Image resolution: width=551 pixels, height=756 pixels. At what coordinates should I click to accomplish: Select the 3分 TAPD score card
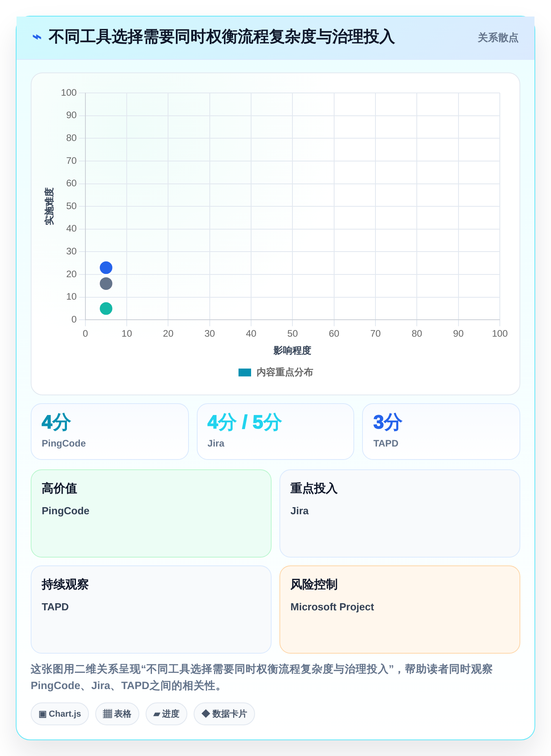coord(441,432)
